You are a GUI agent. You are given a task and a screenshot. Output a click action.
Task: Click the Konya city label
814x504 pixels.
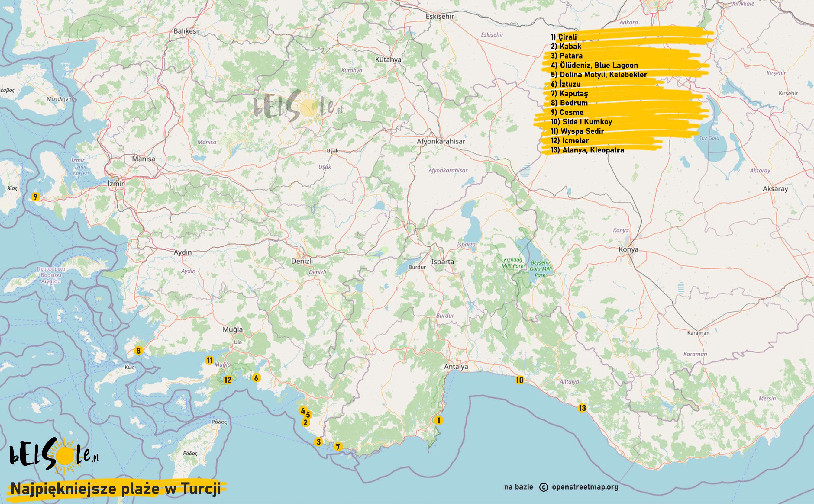click(x=628, y=249)
